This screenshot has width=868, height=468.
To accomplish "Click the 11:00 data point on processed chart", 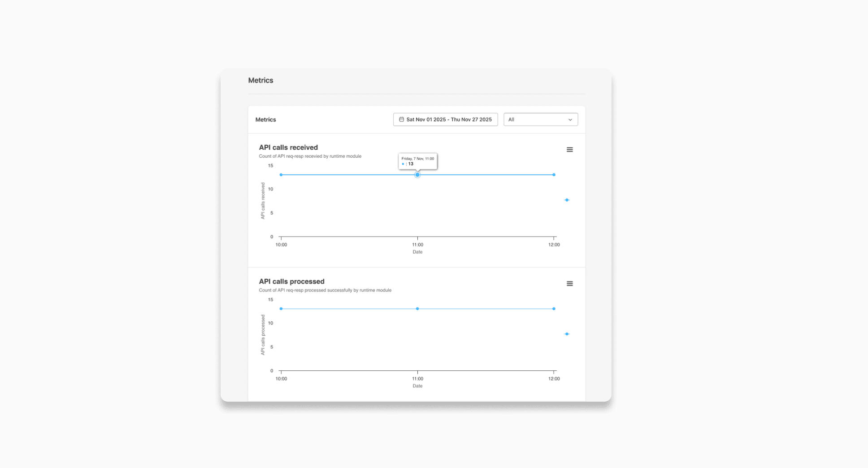I will [x=417, y=308].
